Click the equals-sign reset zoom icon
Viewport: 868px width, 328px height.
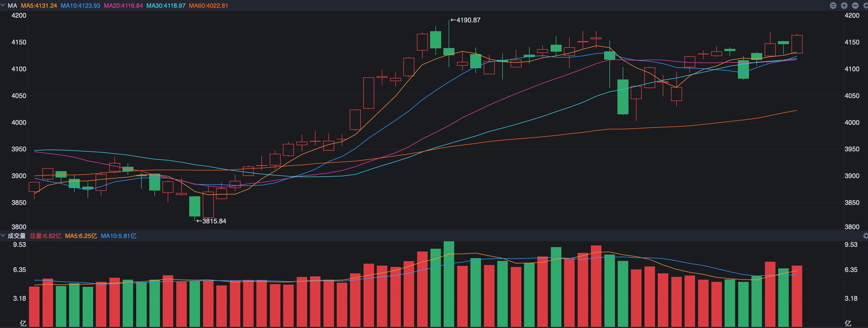tap(833, 6)
